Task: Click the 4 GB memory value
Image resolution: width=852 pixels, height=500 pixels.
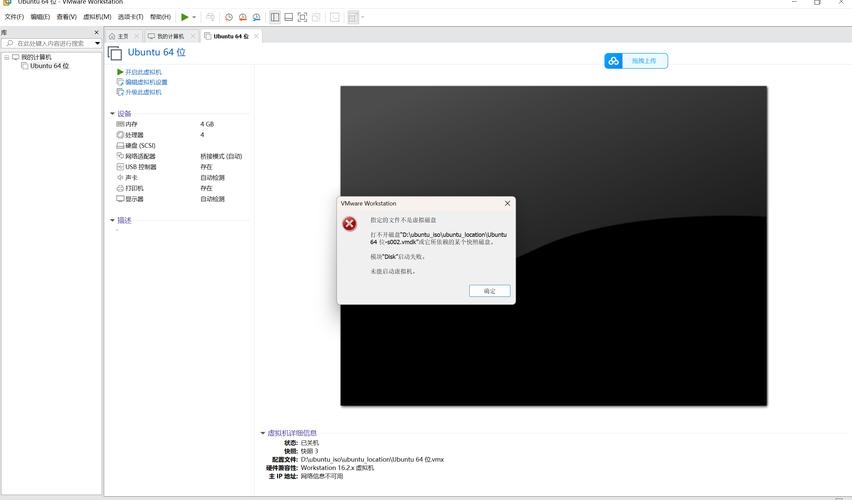Action: coord(207,124)
